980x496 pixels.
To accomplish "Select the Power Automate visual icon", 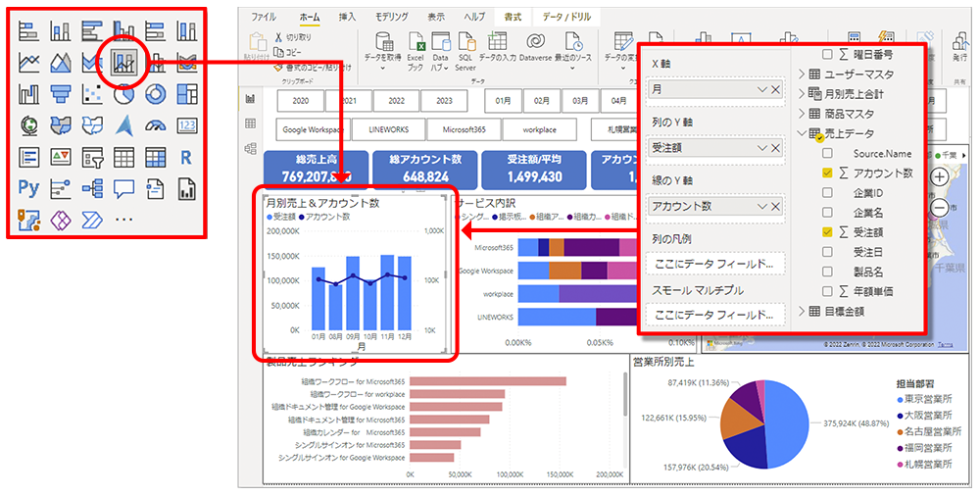I will [92, 221].
